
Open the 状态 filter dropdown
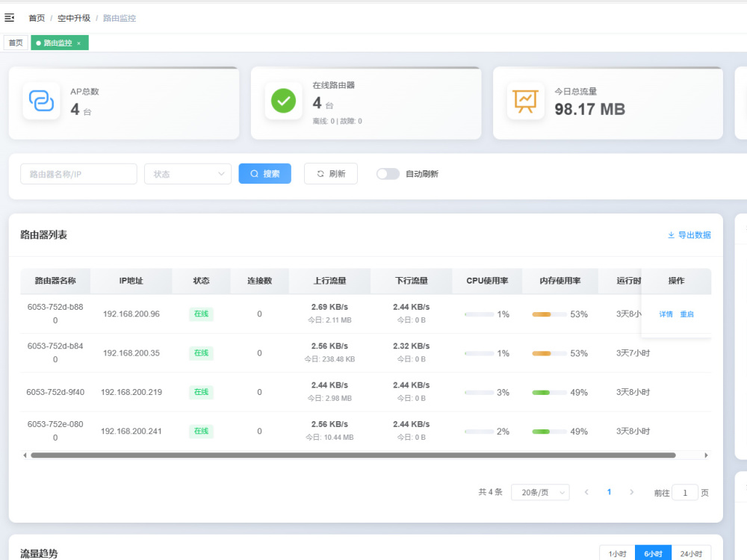point(187,174)
